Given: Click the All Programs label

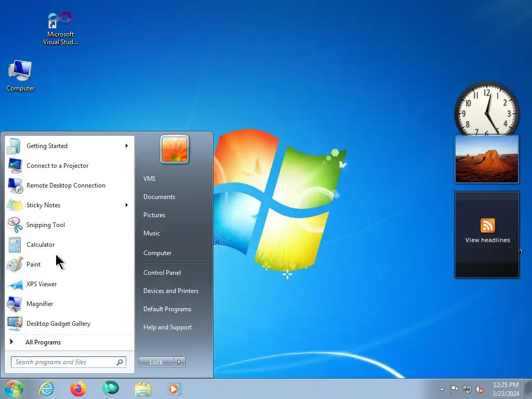Looking at the screenshot, I should tap(43, 342).
